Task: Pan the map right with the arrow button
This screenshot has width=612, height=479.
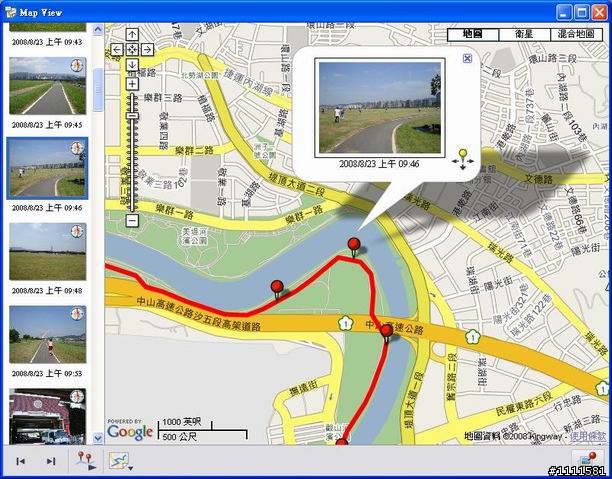Action: (147, 49)
